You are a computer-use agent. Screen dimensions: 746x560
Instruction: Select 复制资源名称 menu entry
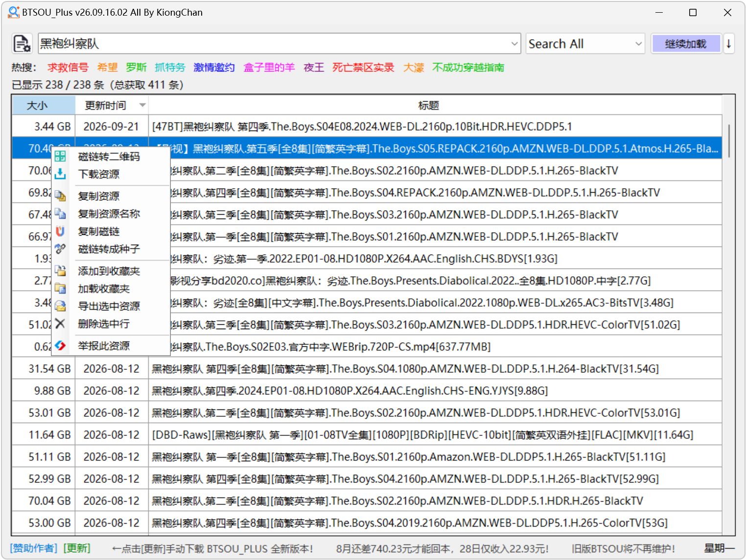[x=111, y=214]
